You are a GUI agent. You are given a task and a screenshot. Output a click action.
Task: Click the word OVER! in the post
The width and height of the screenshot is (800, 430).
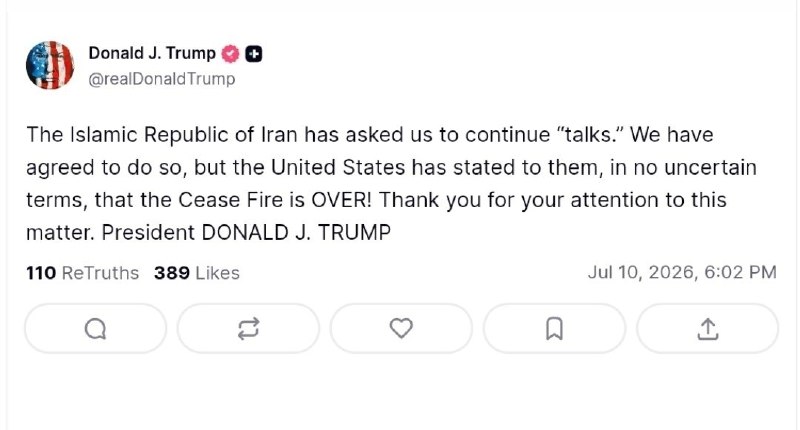[341, 200]
